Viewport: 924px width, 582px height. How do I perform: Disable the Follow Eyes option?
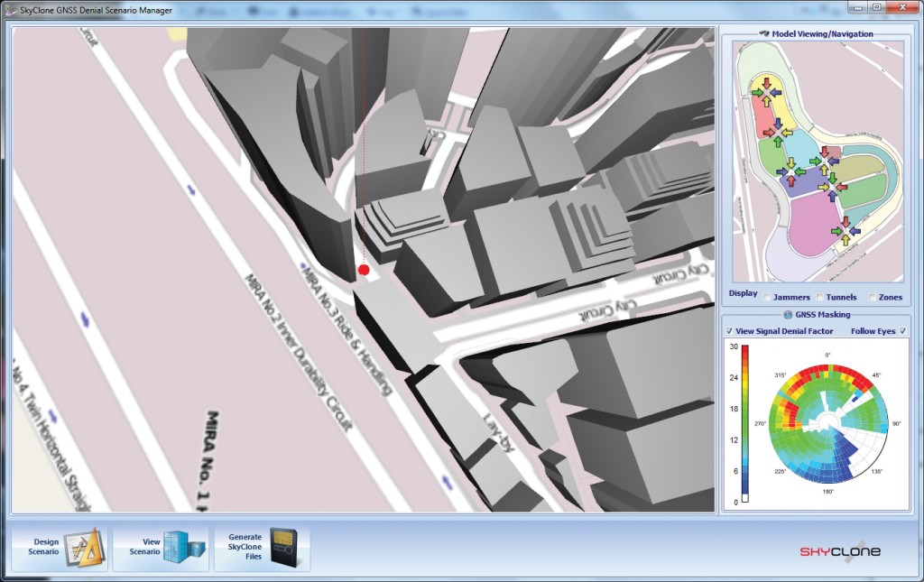click(x=903, y=330)
